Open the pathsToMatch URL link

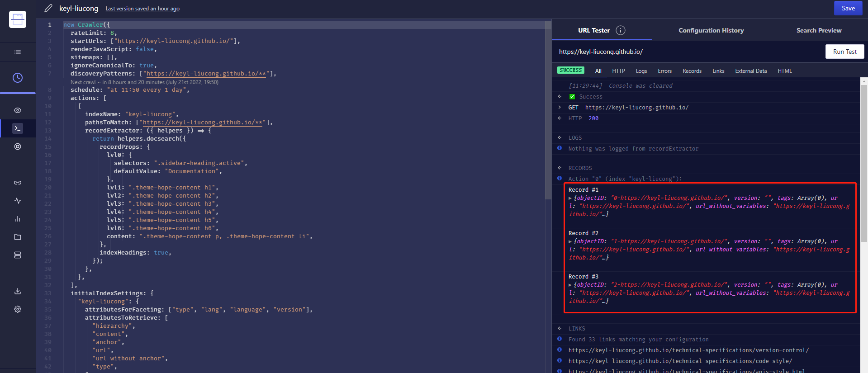pyautogui.click(x=202, y=123)
